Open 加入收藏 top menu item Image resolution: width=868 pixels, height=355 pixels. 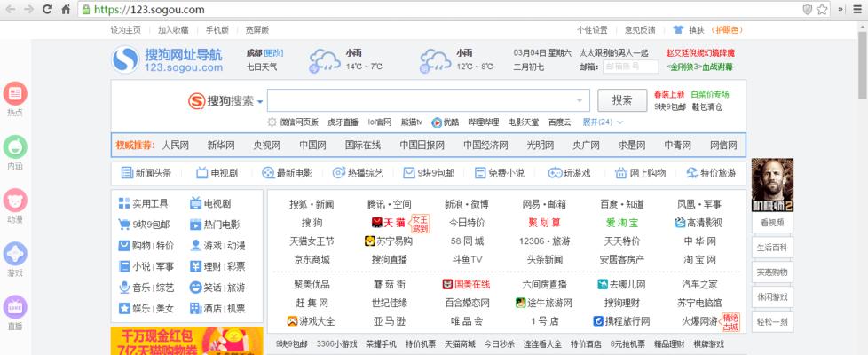pyautogui.click(x=173, y=30)
